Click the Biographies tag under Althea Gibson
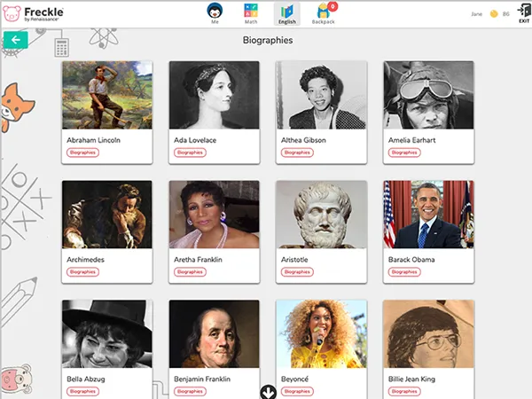The image size is (532, 399). (x=297, y=153)
